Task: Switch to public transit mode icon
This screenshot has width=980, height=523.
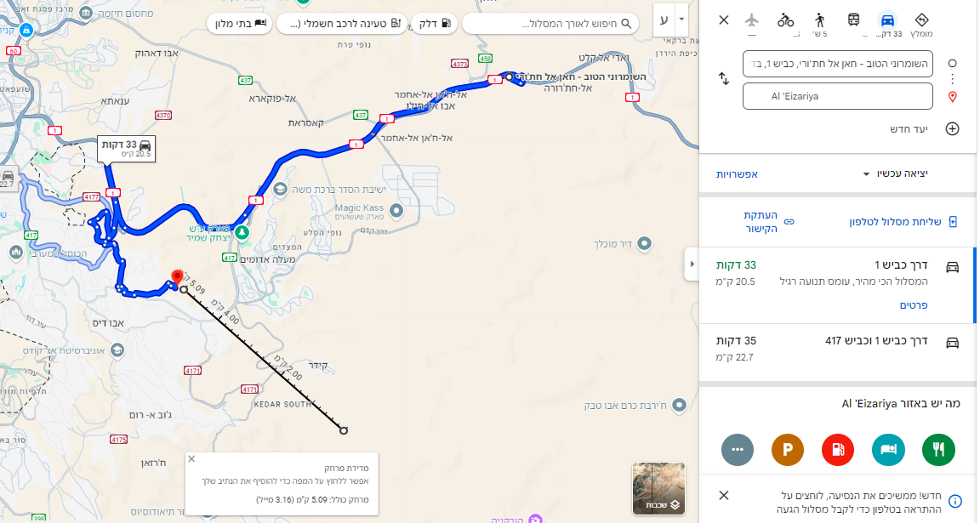Action: tap(853, 20)
